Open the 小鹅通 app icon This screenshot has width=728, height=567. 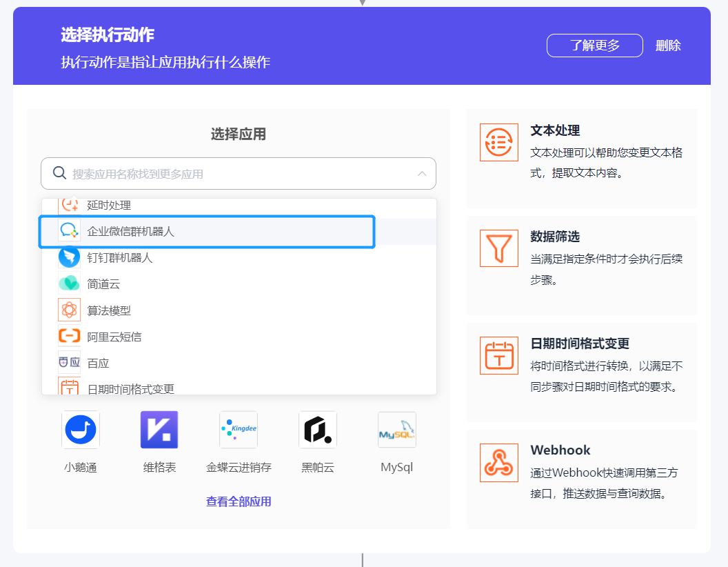(81, 430)
